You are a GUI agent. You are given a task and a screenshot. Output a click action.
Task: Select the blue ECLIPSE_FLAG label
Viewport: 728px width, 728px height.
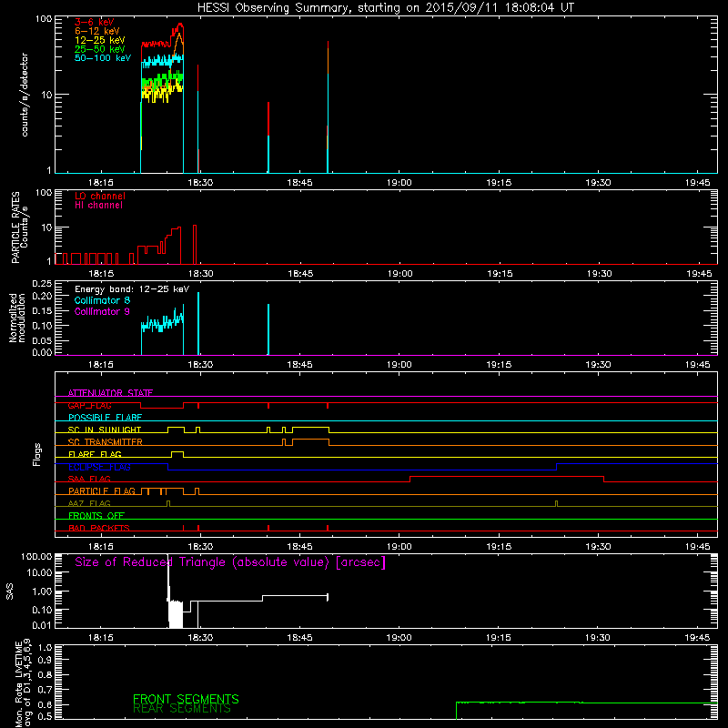99,467
